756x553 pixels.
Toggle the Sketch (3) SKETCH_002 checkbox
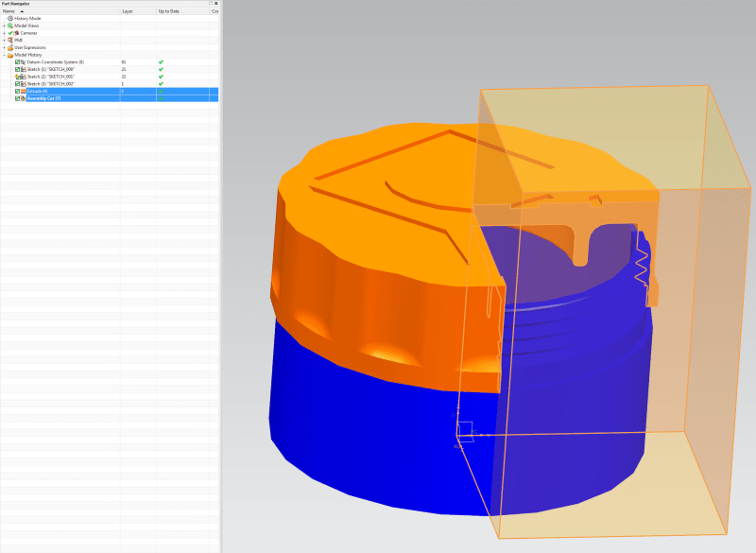pos(17,84)
